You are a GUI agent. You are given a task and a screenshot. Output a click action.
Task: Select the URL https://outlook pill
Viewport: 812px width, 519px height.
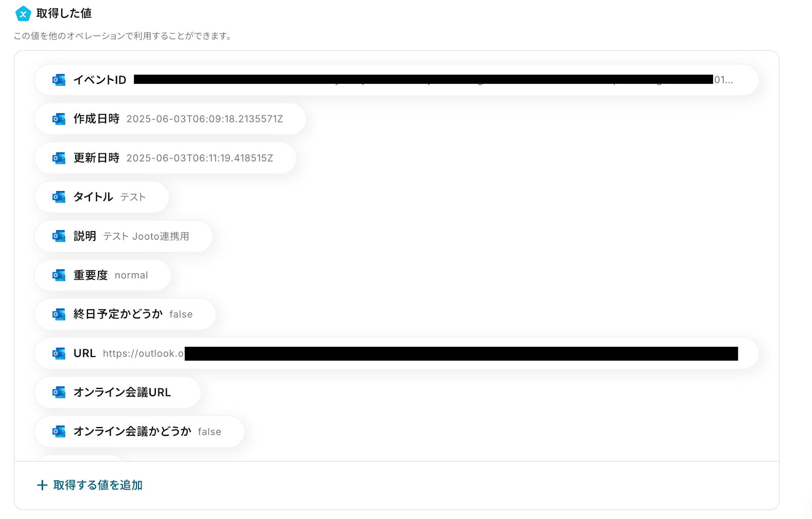point(396,354)
